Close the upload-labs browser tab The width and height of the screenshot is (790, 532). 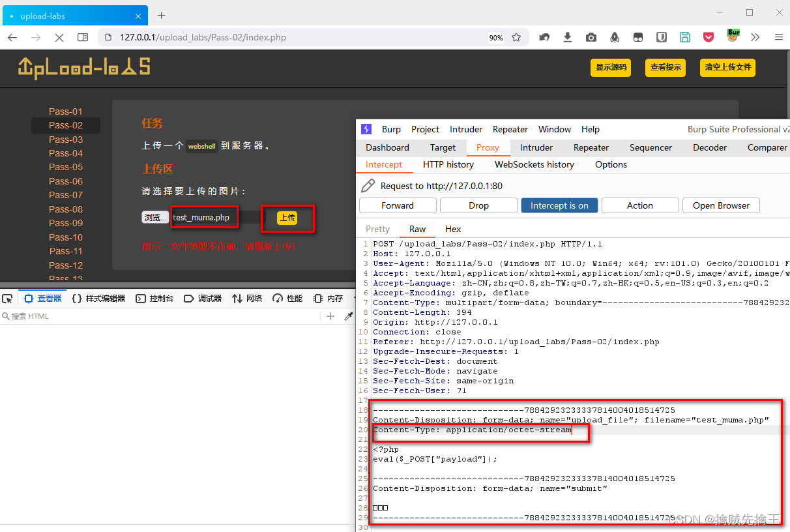tap(139, 16)
